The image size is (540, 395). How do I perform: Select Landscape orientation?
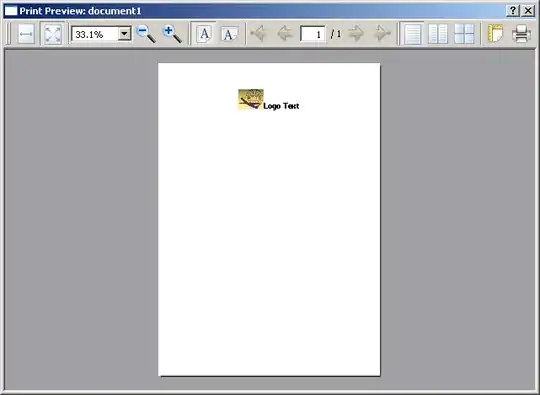pyautogui.click(x=229, y=34)
